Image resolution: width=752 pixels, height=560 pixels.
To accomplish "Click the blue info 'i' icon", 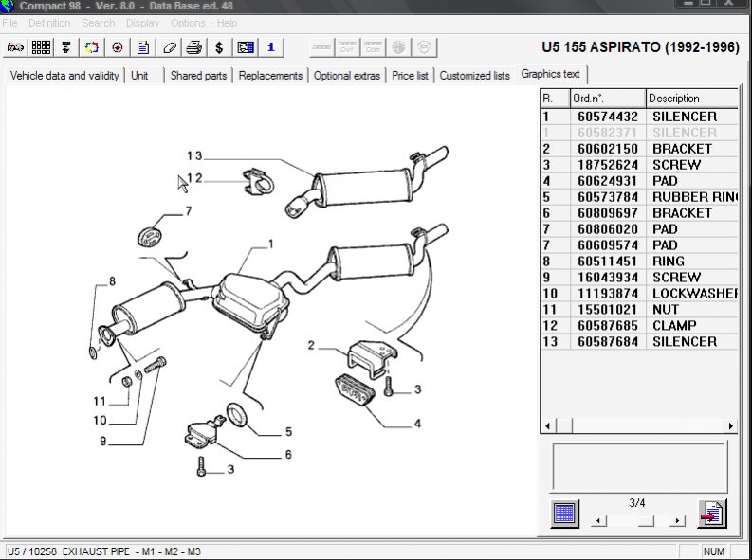I will coord(270,46).
